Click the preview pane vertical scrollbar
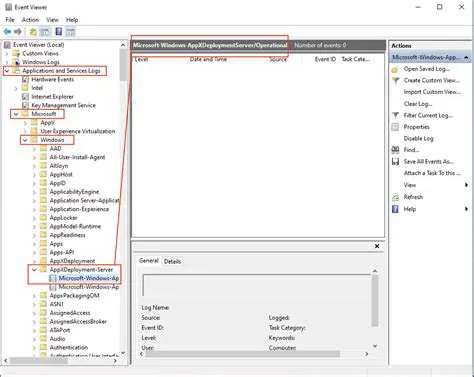The image size is (474, 377). coord(375,301)
